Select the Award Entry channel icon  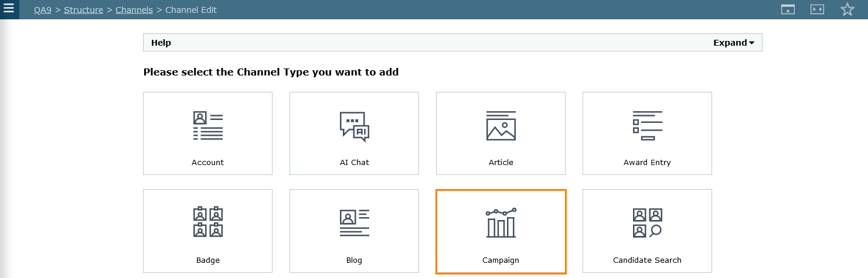[x=647, y=126]
